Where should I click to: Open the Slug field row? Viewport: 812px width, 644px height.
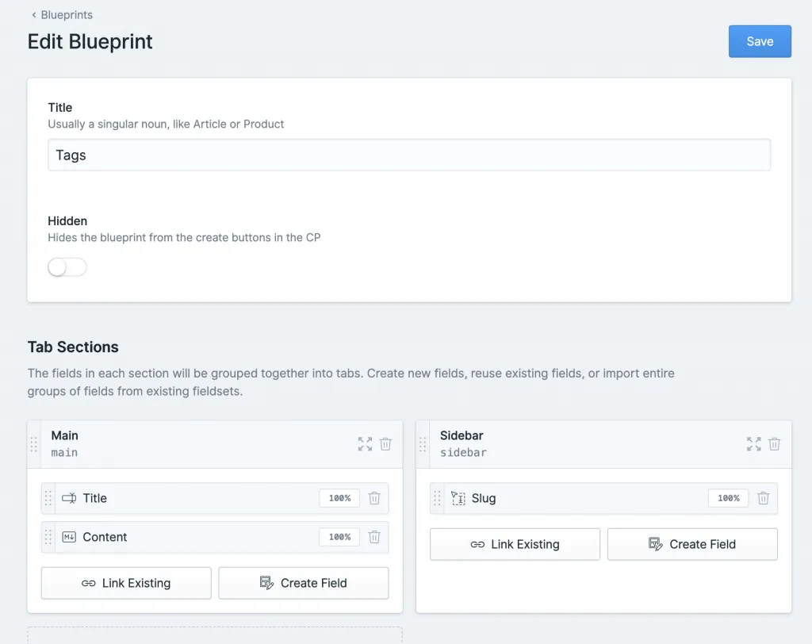[x=603, y=498]
